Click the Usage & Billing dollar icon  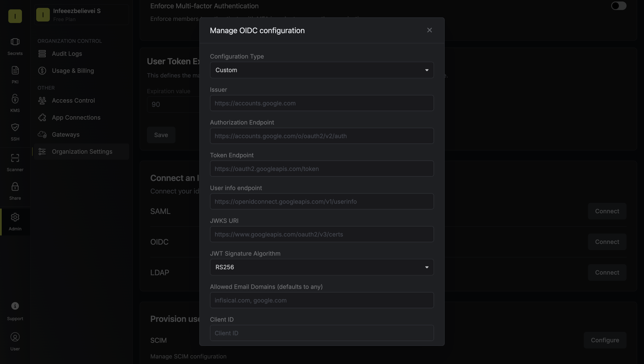[x=42, y=71]
